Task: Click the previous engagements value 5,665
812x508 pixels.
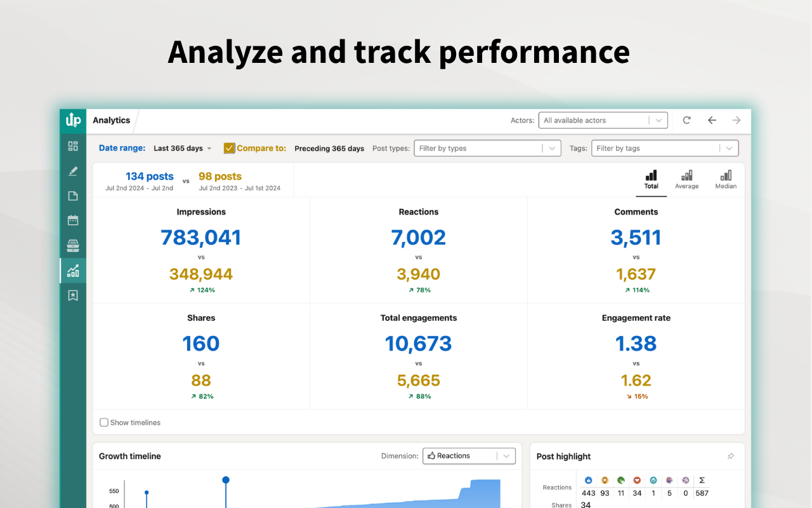Action: pos(419,380)
